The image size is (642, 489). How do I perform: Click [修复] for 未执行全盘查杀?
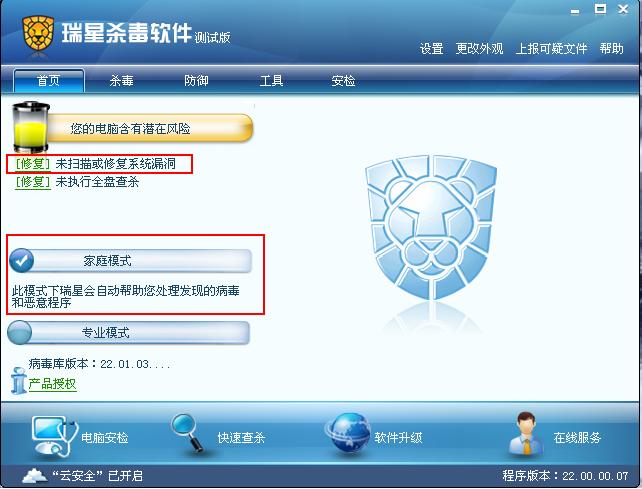pos(33,181)
